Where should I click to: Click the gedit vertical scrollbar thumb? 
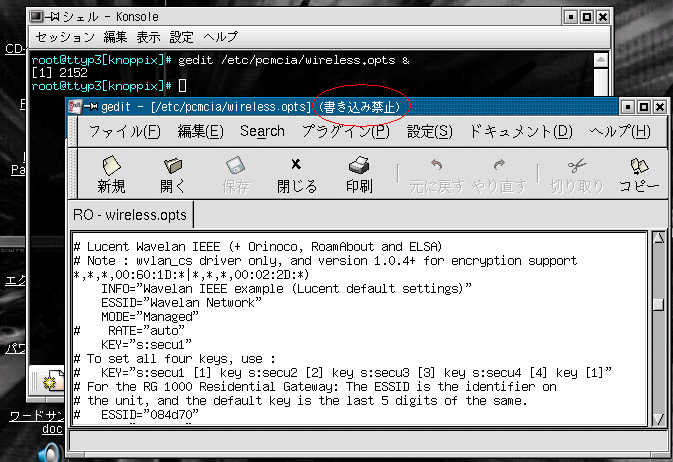[658, 304]
